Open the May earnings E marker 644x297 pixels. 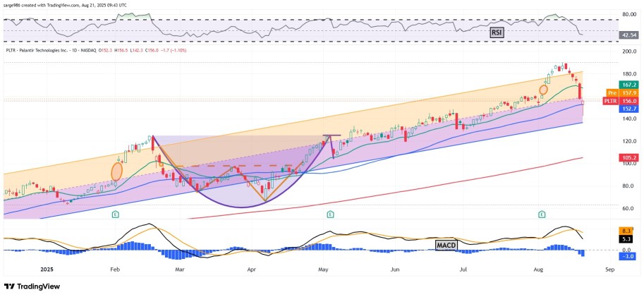tap(330, 214)
